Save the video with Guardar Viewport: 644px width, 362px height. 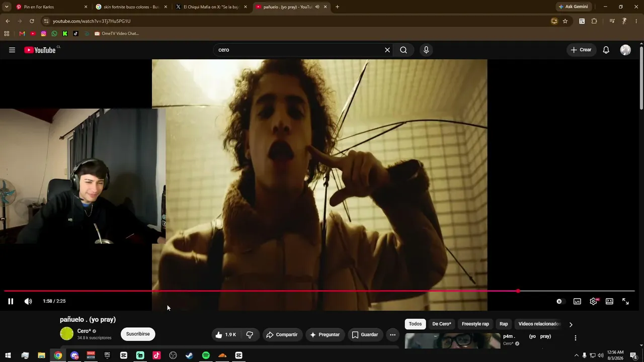click(365, 334)
